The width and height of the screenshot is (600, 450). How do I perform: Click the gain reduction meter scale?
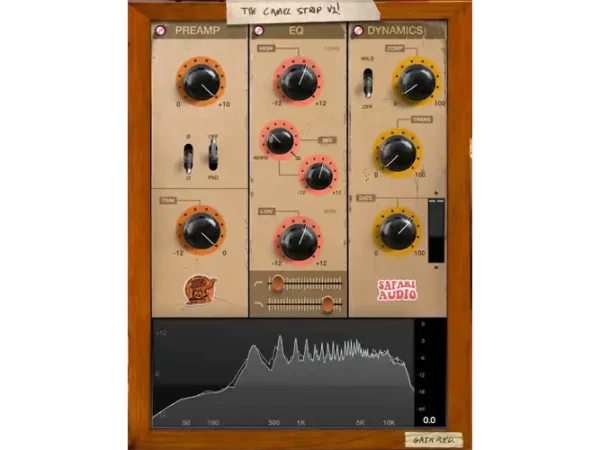(x=422, y=367)
